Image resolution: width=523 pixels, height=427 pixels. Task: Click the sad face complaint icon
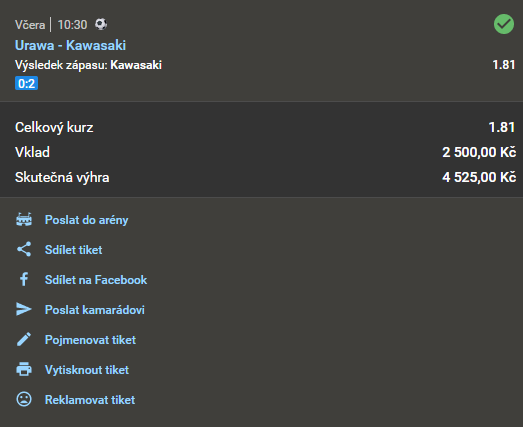[x=24, y=399]
